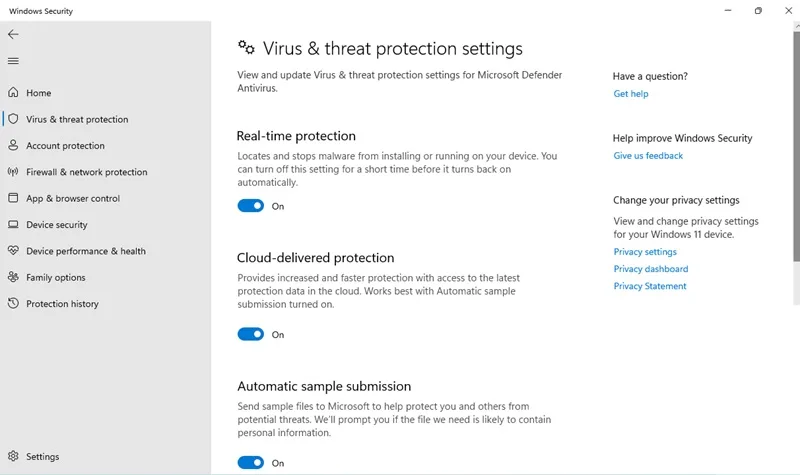800x475 pixels.
Task: Open Device performance & health heart icon
Action: tap(13, 251)
